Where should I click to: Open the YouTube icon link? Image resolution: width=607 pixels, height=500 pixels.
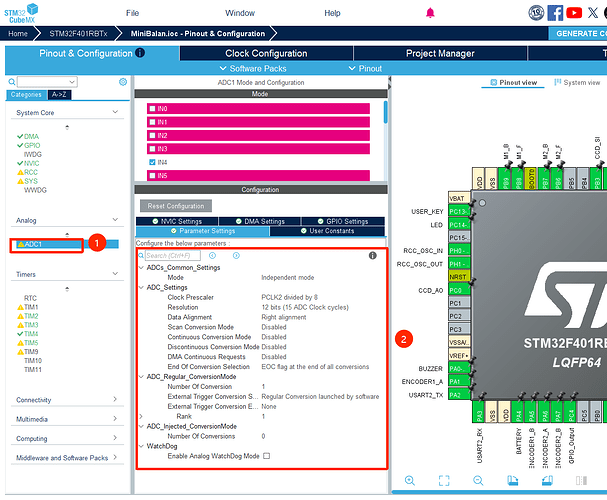click(574, 13)
